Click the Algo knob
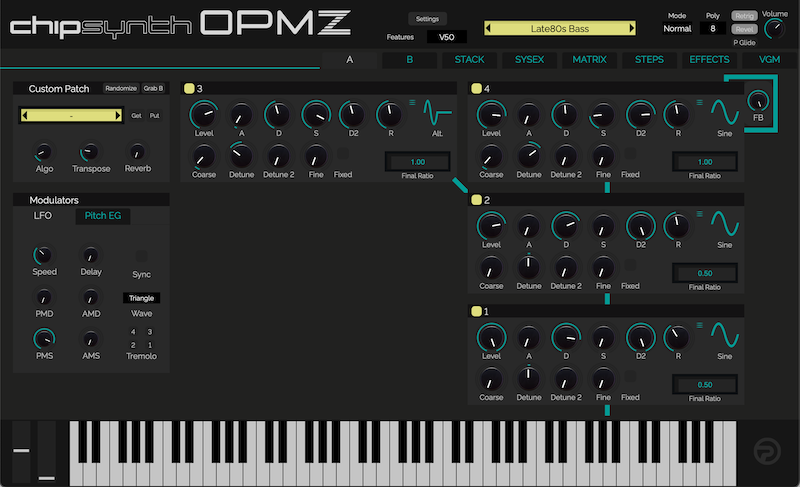Screen dimensions: 800x487 44,152
